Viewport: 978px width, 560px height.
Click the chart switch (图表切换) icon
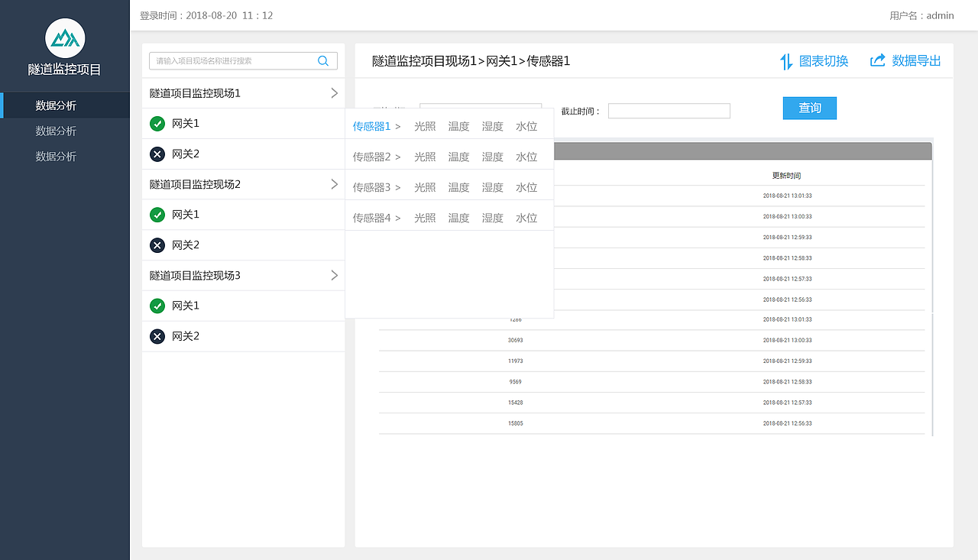point(787,61)
